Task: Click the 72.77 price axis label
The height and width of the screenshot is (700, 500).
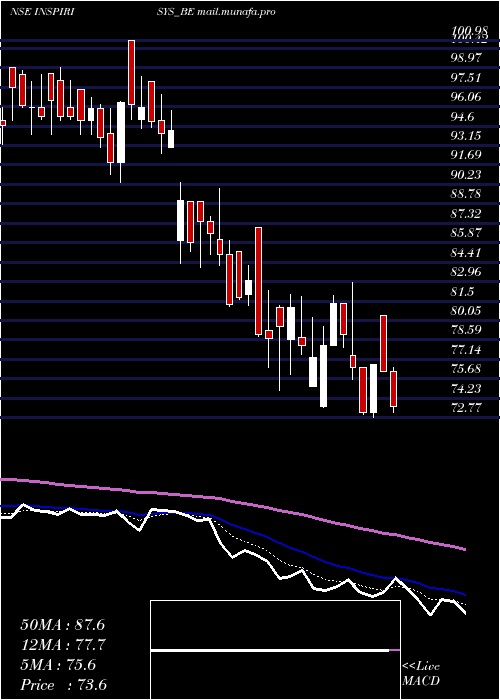Action: click(466, 408)
